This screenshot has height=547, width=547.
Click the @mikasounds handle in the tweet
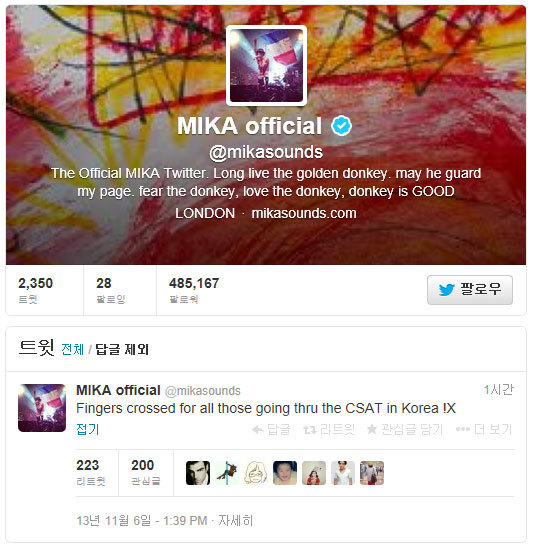click(x=202, y=391)
